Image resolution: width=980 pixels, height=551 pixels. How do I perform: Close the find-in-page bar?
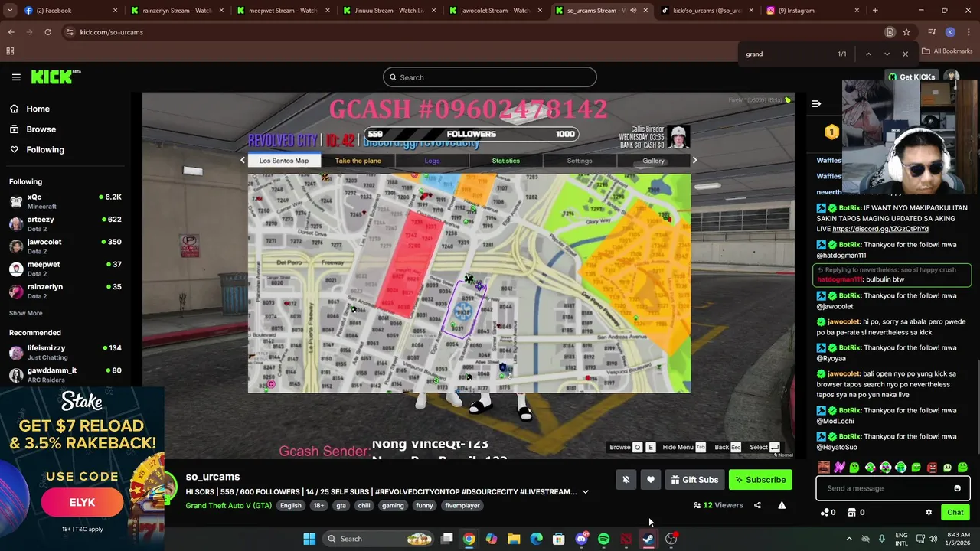point(905,54)
